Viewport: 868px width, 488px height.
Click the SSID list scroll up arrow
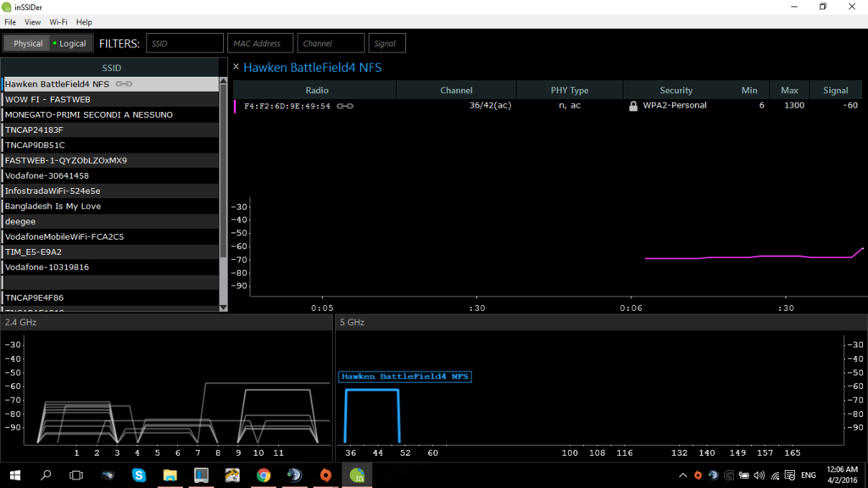[224, 80]
